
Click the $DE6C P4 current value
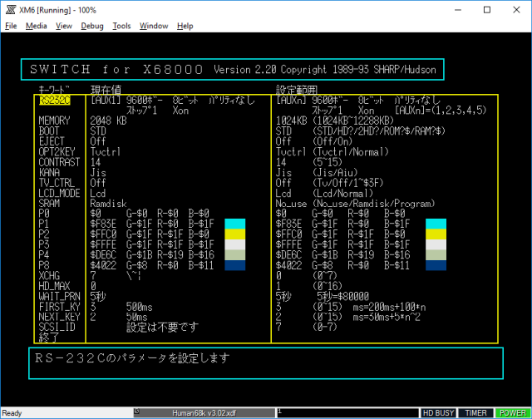coord(103,255)
